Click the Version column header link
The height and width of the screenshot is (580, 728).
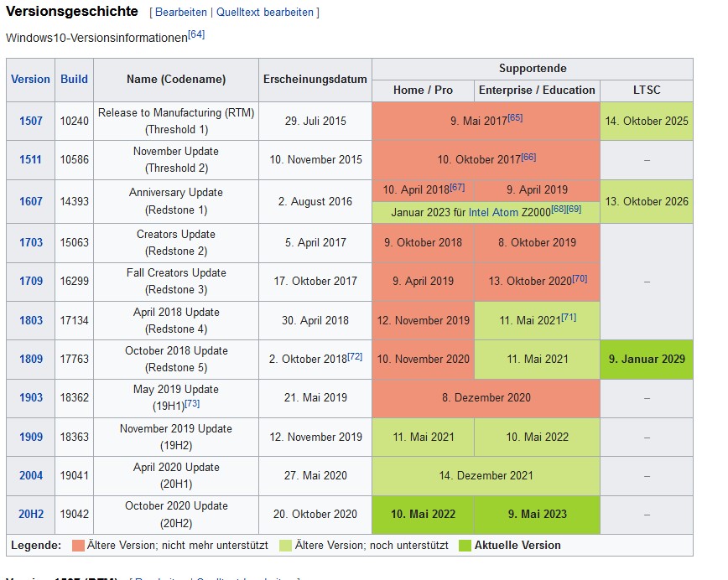coord(30,79)
